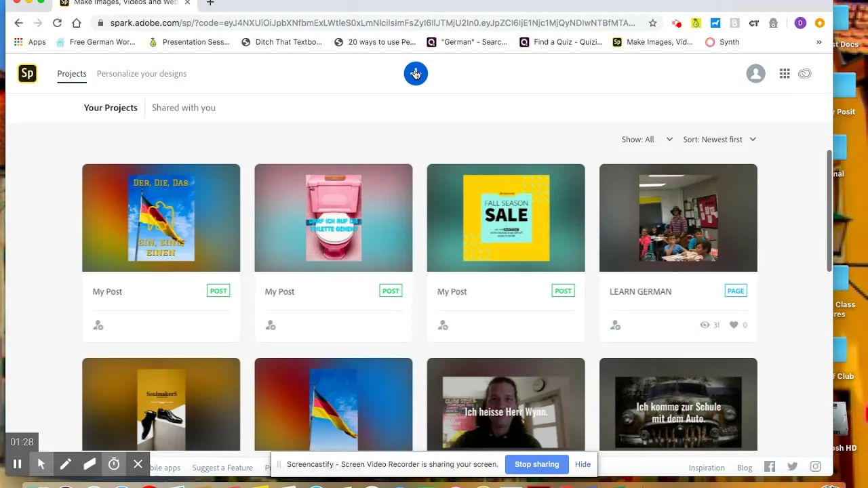Click the Screencastify timer icon

(x=114, y=464)
